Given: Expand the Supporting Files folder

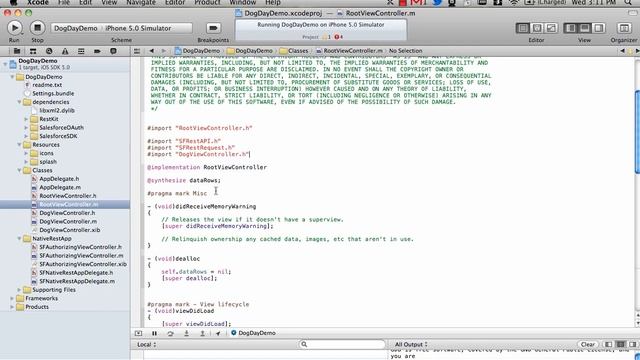Looking at the screenshot, I should 19,290.
